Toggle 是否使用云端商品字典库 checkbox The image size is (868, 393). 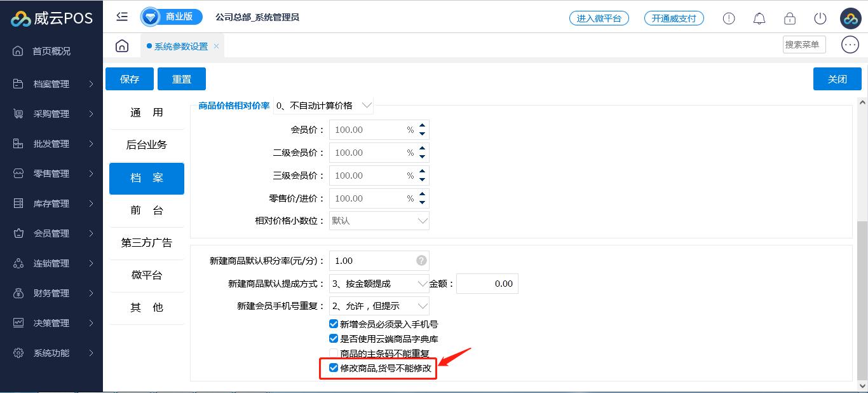[334, 339]
